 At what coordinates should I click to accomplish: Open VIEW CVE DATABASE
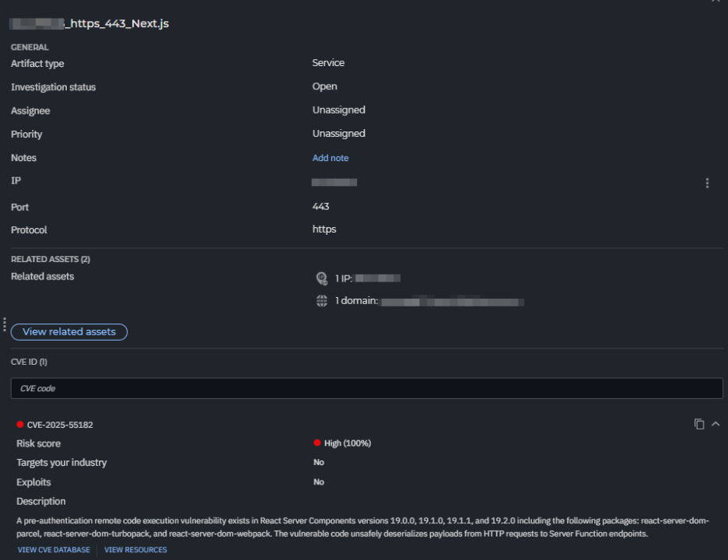[x=53, y=549]
